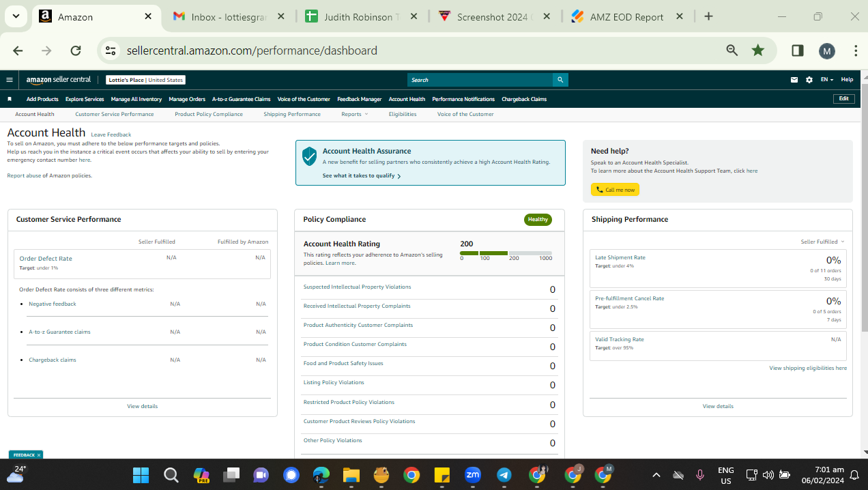Open the Signal app in the taskbar
Viewport: 868px width, 490px height.
(x=291, y=474)
